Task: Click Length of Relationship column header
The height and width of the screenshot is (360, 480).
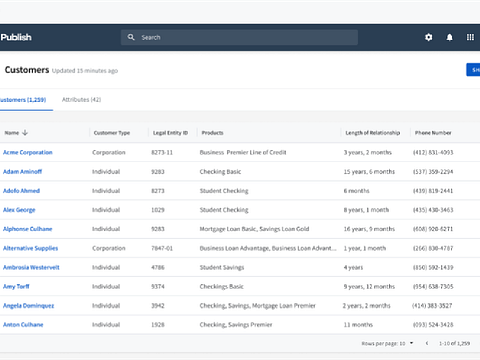Action: point(373,133)
